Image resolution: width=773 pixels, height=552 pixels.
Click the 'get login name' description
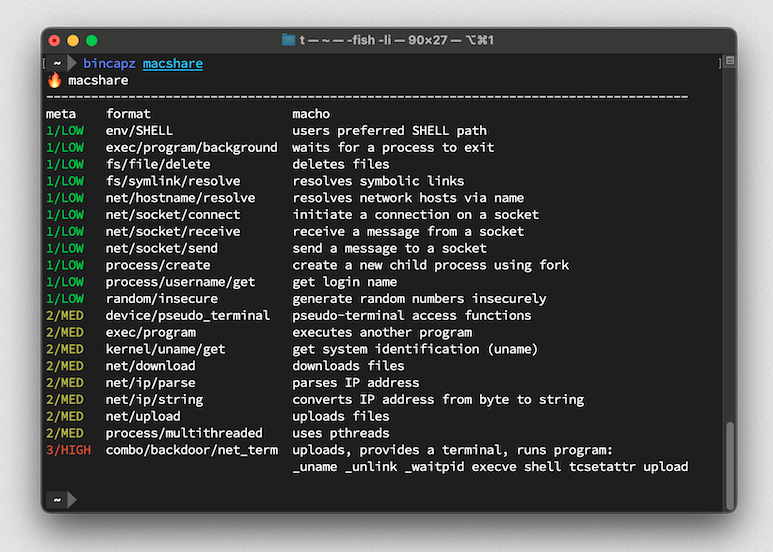tap(345, 282)
